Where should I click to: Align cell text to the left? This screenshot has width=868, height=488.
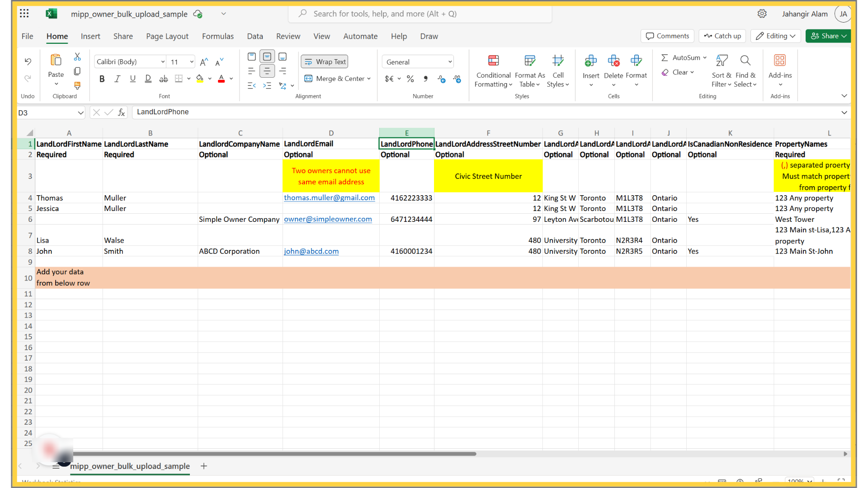tap(252, 71)
